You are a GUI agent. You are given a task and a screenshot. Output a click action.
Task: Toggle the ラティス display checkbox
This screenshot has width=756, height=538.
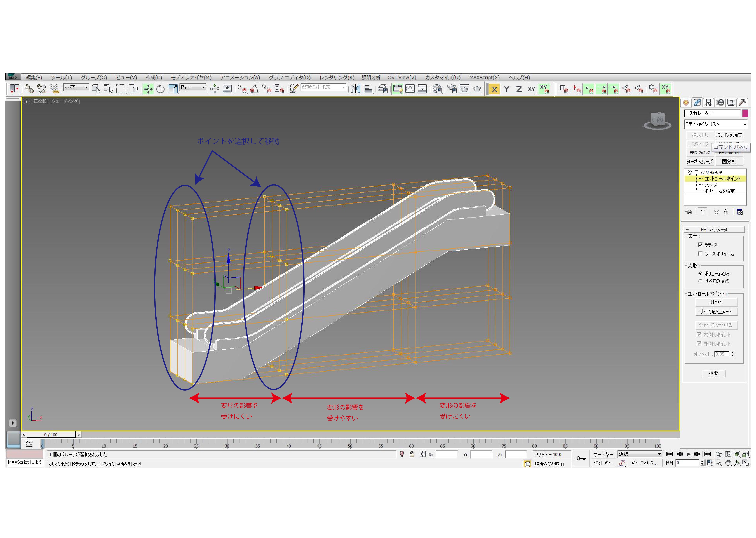[x=700, y=245]
